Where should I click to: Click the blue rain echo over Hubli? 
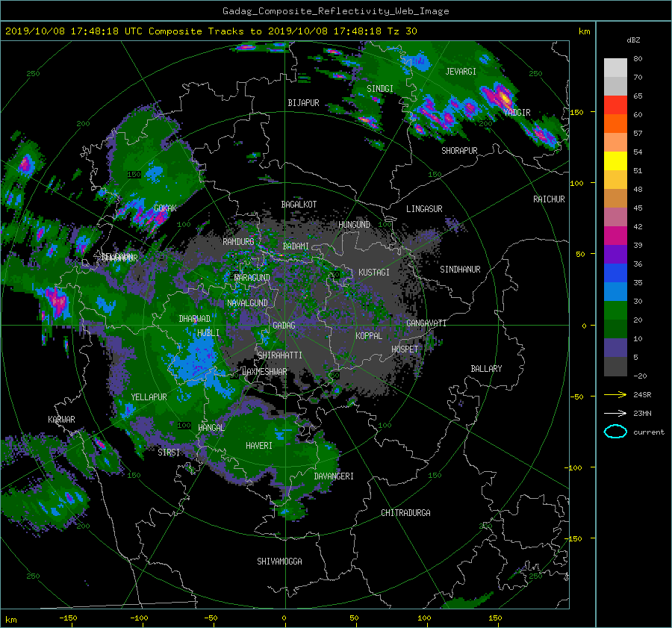point(197,355)
